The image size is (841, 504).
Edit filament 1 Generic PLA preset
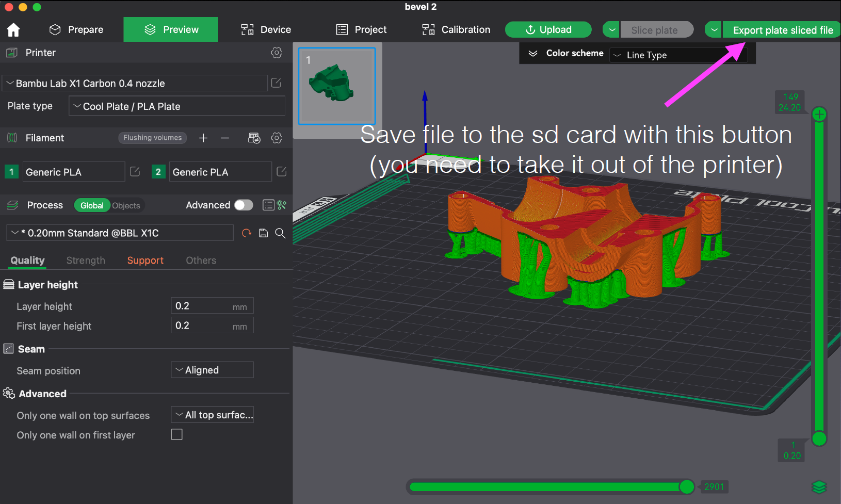135,172
